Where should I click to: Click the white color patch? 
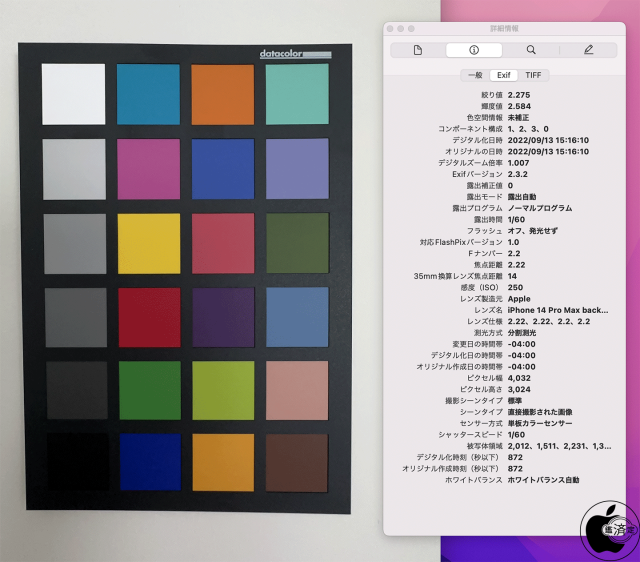[73, 94]
